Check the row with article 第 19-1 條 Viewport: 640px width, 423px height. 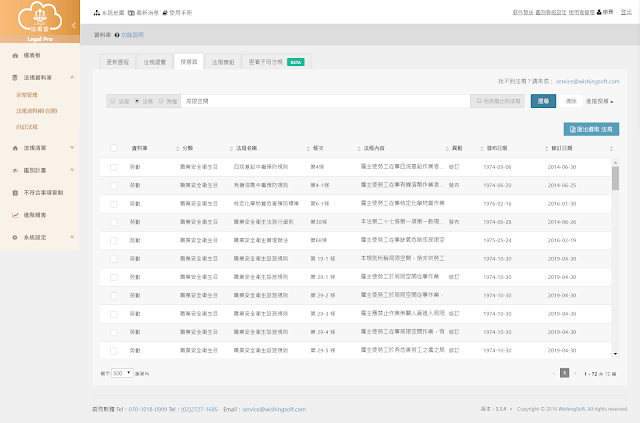[113, 259]
